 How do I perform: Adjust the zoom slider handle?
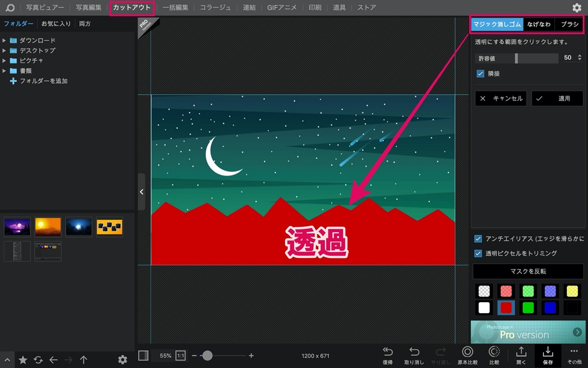click(x=207, y=356)
